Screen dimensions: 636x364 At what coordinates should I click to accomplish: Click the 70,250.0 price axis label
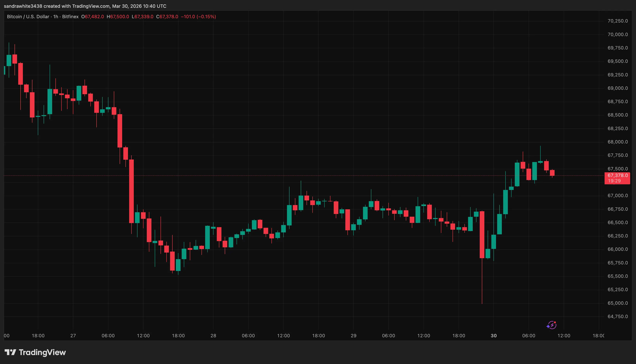click(618, 21)
